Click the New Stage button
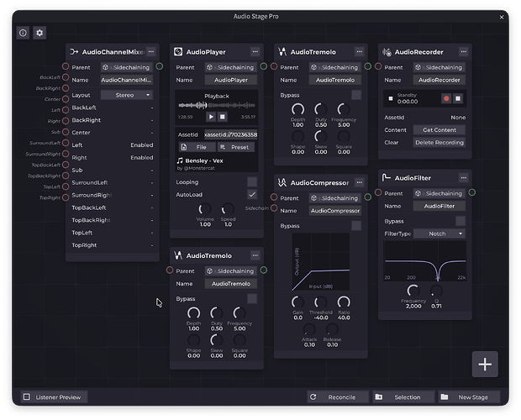 tap(469, 397)
